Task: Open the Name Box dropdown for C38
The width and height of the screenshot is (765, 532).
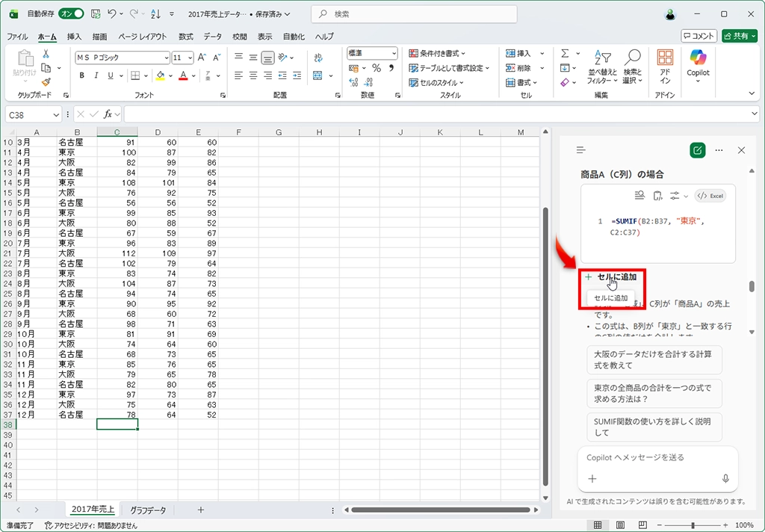Action: tap(56, 115)
